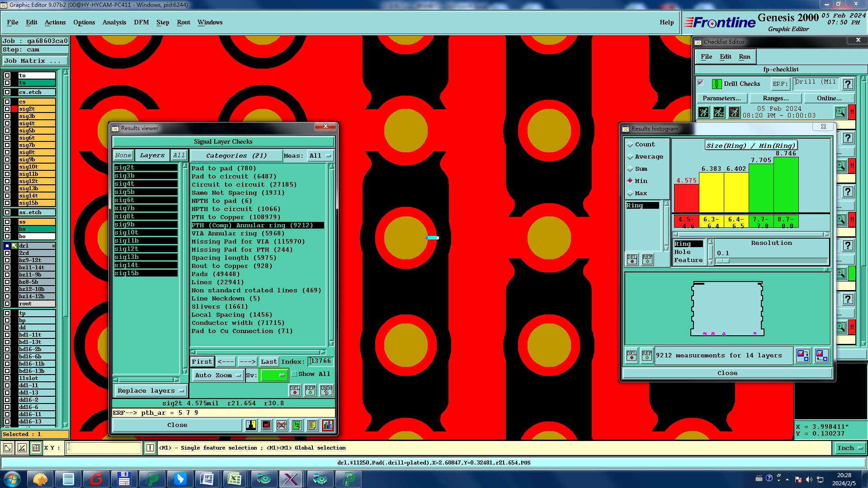Enable the Show All checkbox
The image size is (868, 488).
tap(294, 374)
